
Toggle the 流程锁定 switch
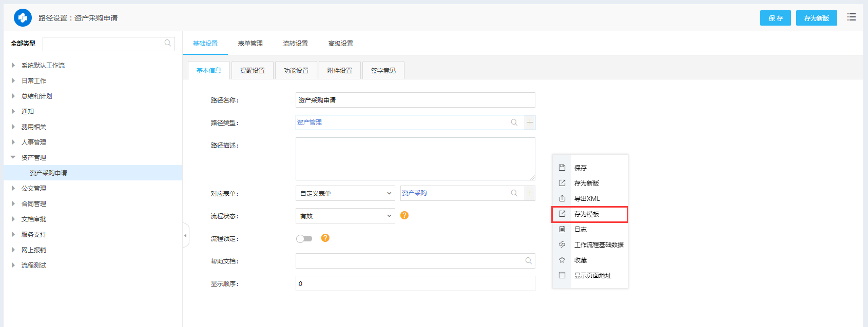(304, 238)
